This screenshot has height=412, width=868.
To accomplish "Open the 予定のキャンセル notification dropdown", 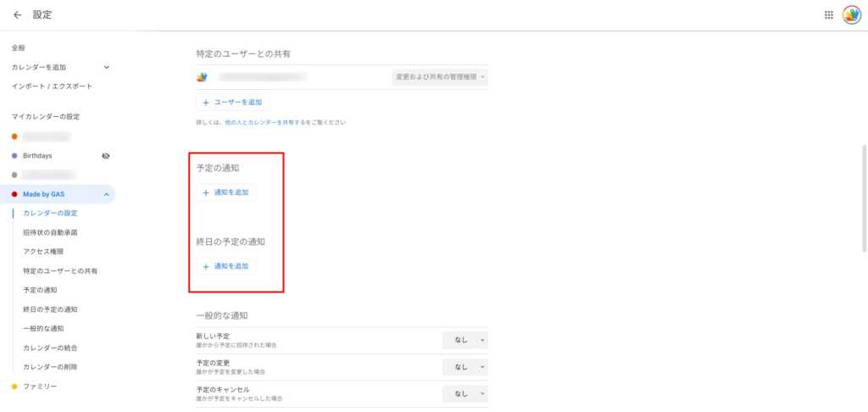I will click(x=465, y=393).
